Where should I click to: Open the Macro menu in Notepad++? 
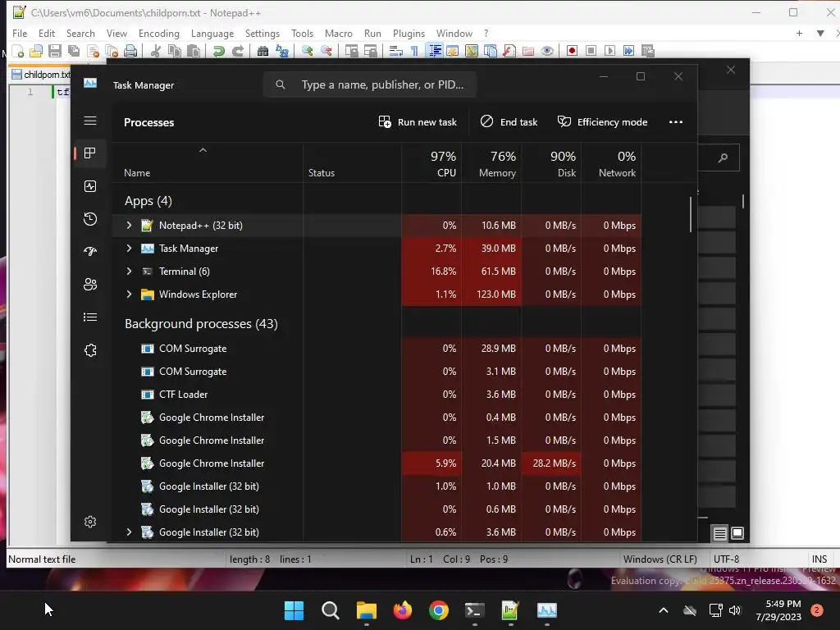[x=339, y=33]
